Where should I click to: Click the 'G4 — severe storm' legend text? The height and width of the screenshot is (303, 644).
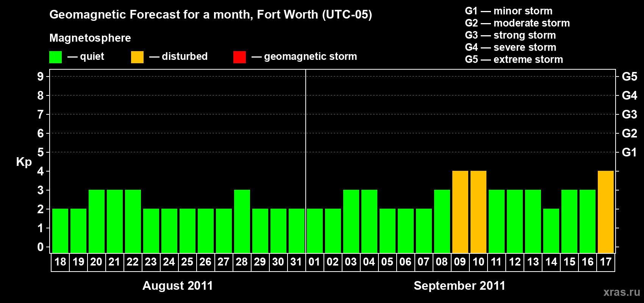pyautogui.click(x=511, y=47)
